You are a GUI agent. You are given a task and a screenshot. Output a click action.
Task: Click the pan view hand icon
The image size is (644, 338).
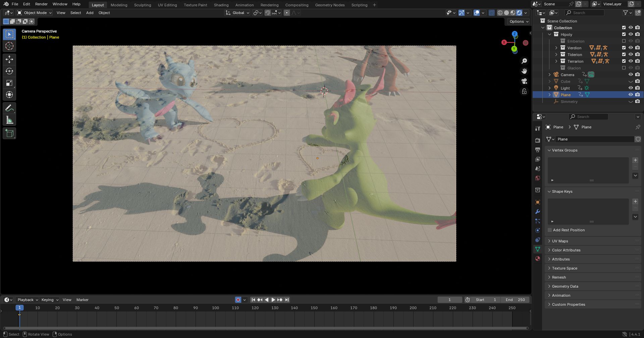[524, 71]
